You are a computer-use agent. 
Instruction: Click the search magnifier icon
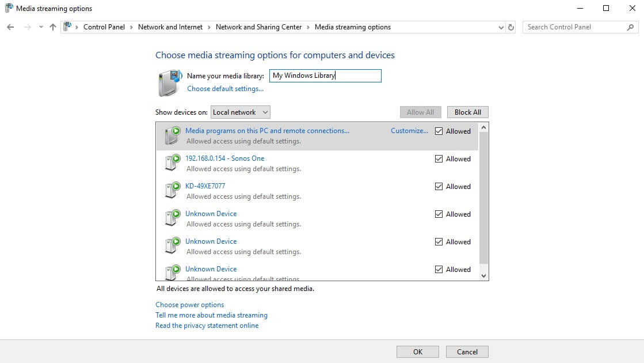pyautogui.click(x=630, y=27)
